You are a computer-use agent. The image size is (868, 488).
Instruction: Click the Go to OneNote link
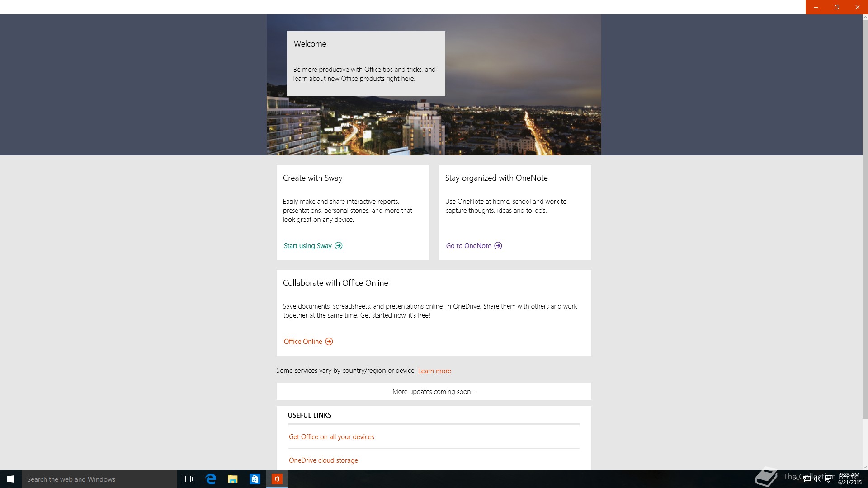click(x=468, y=246)
